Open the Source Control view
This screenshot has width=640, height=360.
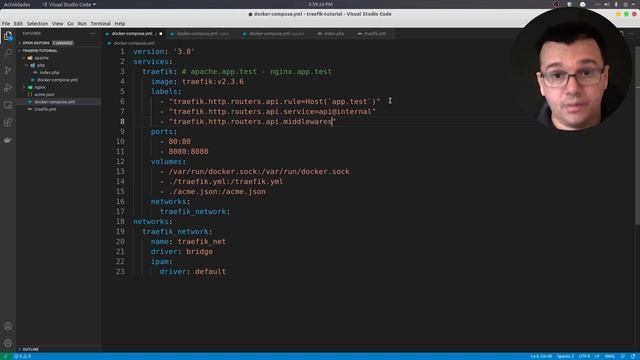click(x=8, y=70)
